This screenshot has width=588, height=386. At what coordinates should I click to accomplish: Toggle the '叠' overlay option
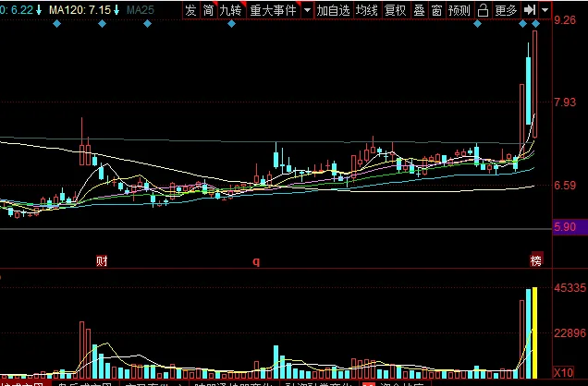coord(419,10)
